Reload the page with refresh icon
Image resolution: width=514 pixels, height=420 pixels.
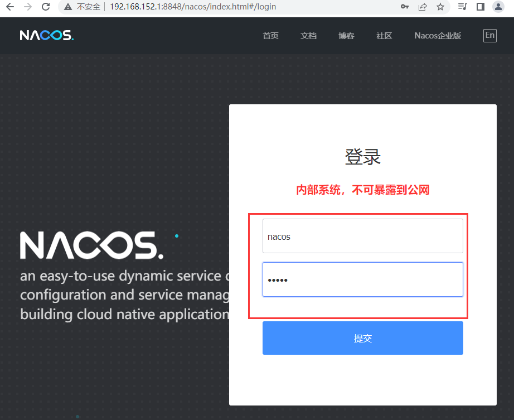(x=46, y=7)
